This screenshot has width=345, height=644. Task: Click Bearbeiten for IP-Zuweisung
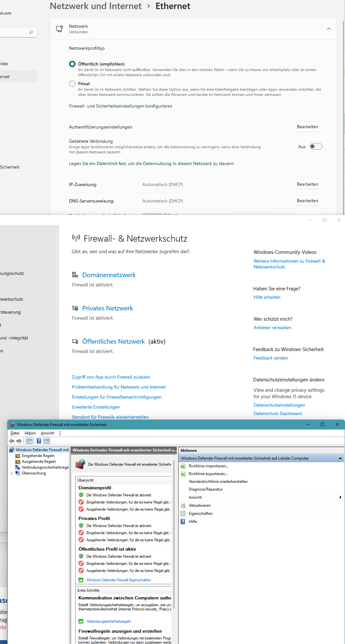[x=308, y=184]
